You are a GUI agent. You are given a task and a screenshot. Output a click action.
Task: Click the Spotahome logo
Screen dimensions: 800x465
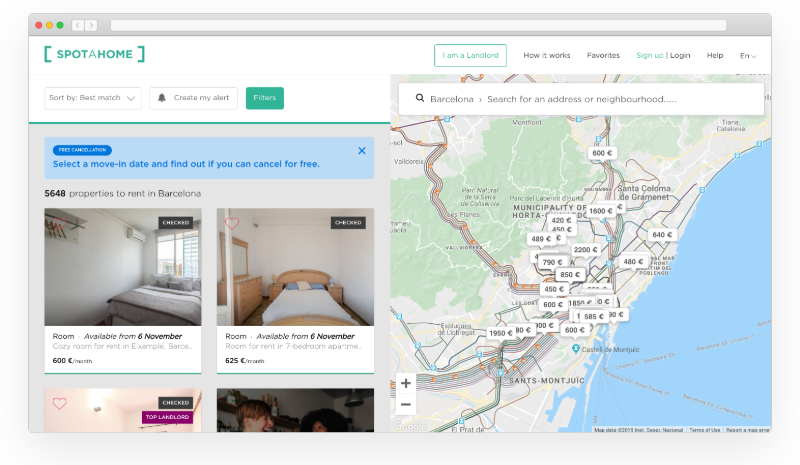94,54
